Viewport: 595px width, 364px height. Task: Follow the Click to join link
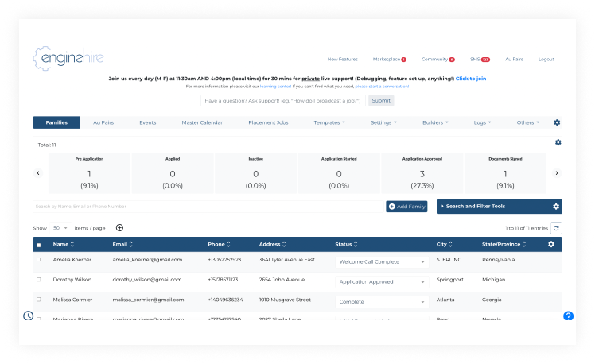(471, 79)
